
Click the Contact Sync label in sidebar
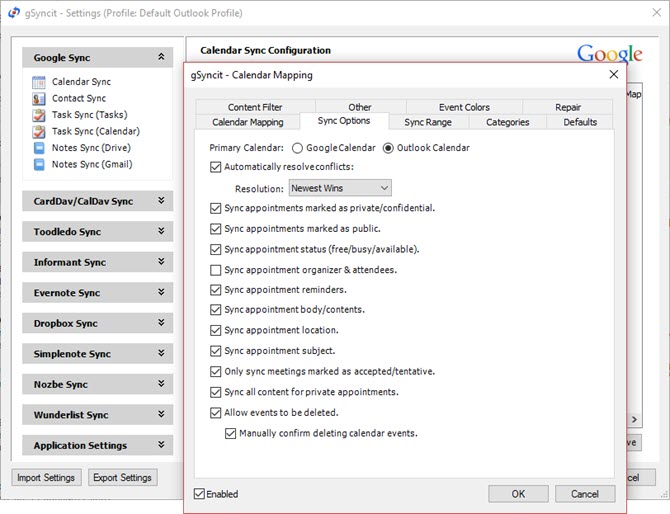coord(79,99)
